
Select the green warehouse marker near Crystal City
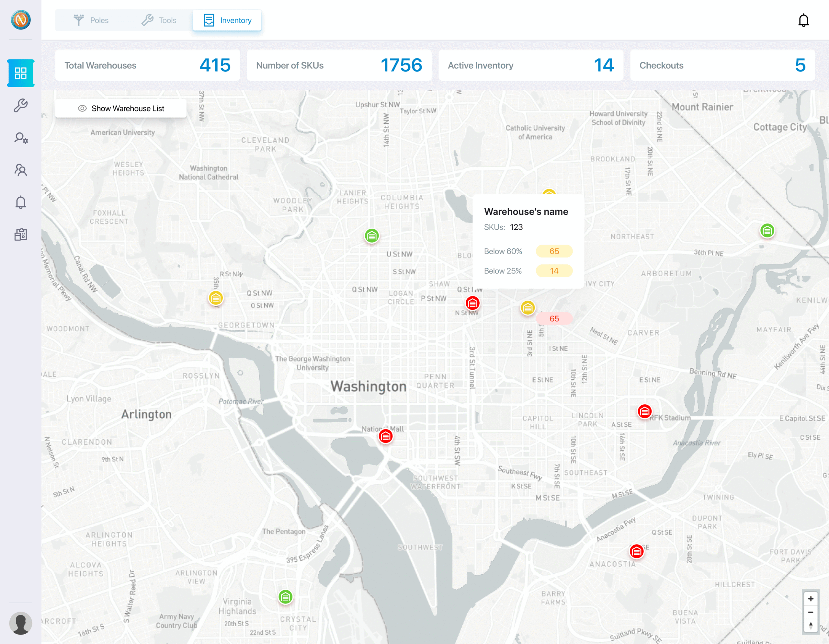(285, 597)
